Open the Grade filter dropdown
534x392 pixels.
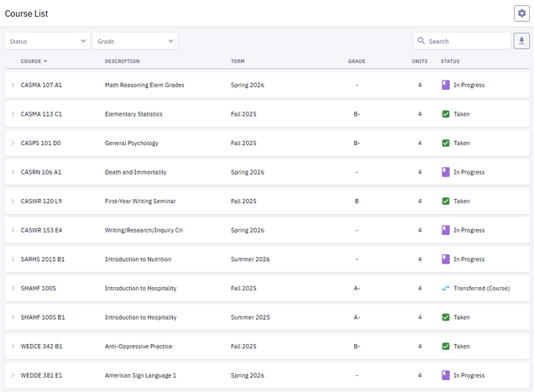[x=135, y=41]
